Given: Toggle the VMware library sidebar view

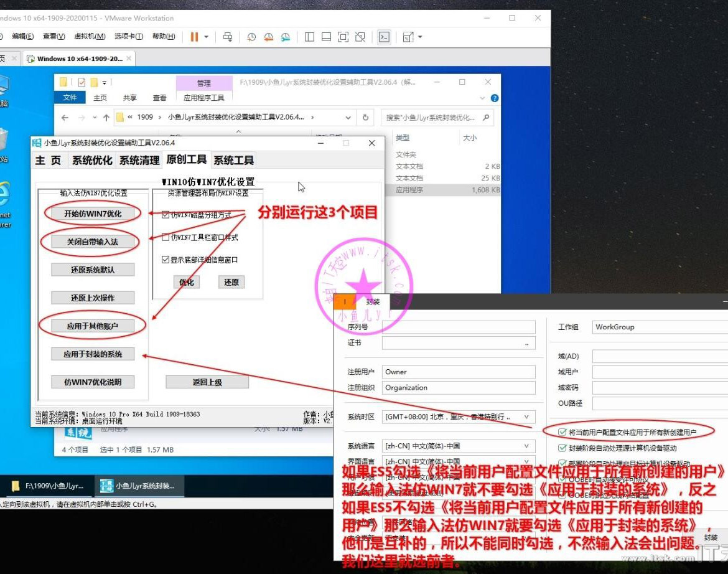Looking at the screenshot, I should 309,37.
